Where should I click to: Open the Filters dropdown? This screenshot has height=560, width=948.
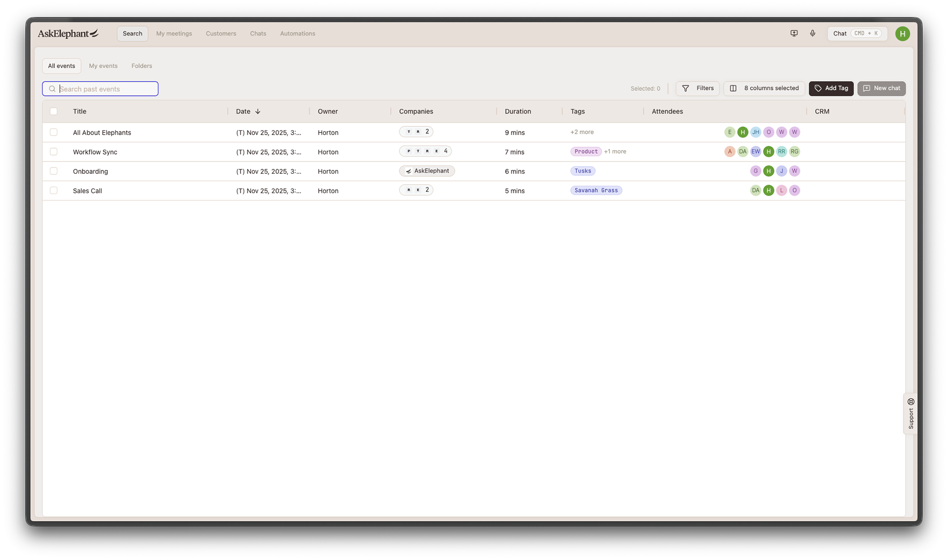(x=698, y=88)
